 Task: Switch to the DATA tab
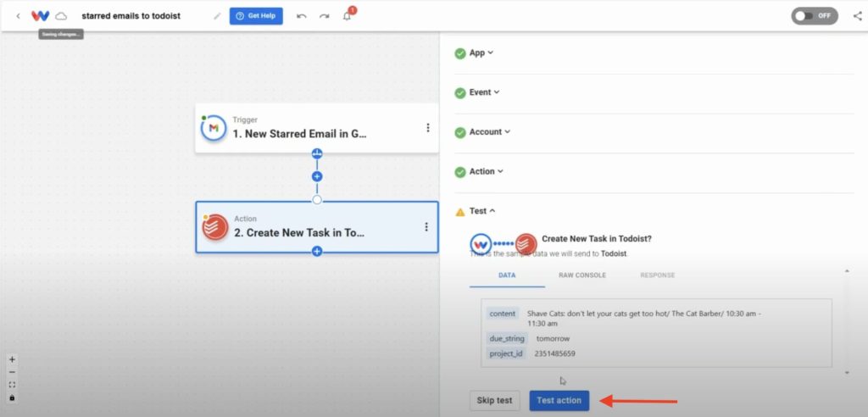507,275
